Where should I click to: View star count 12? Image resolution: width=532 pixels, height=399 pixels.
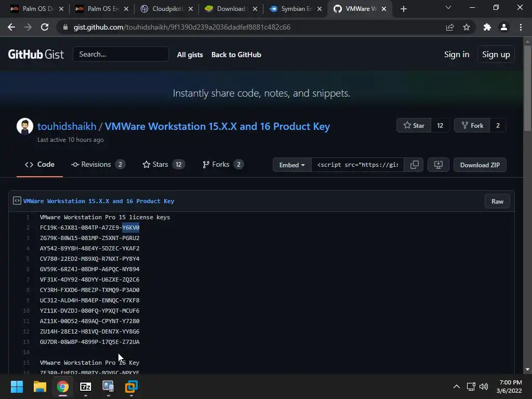[x=440, y=126]
